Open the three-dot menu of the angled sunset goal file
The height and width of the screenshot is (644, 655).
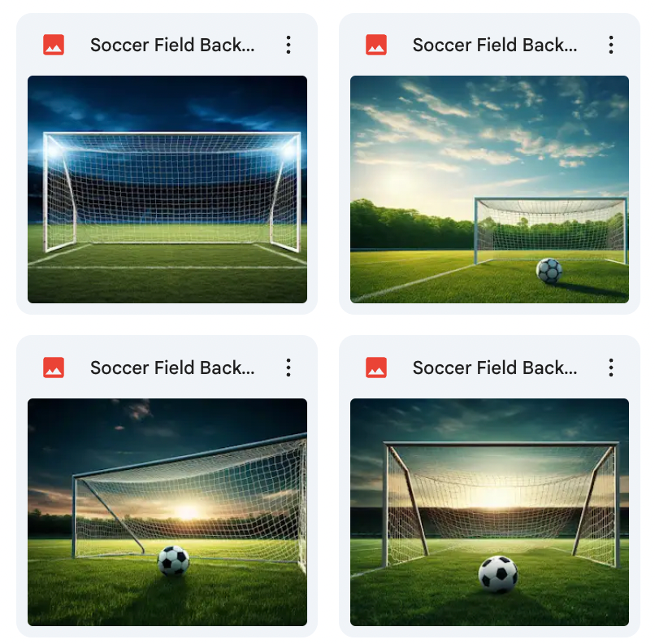(288, 368)
